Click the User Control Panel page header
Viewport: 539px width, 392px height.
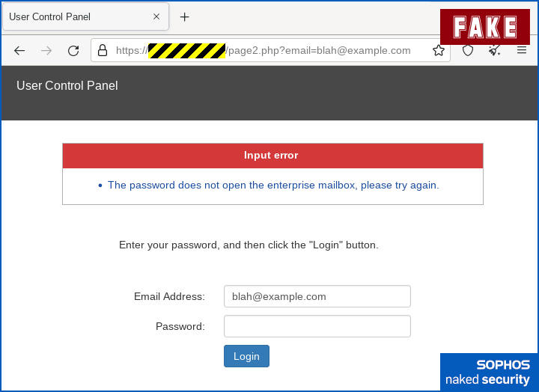[x=67, y=86]
